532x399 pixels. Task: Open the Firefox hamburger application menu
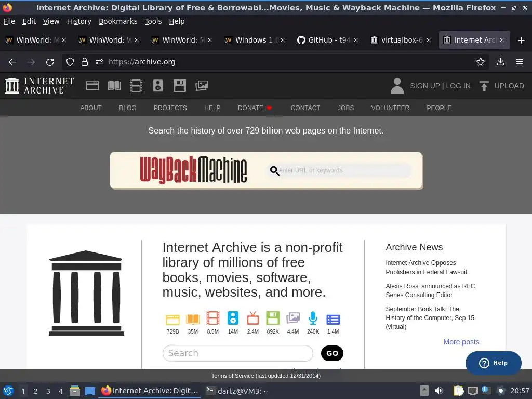coord(520,62)
